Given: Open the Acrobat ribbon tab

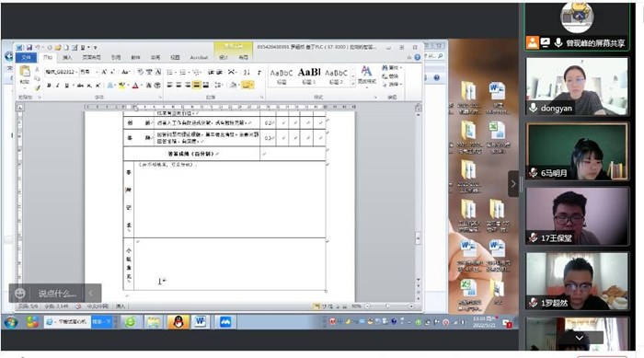Looking at the screenshot, I should [200, 58].
